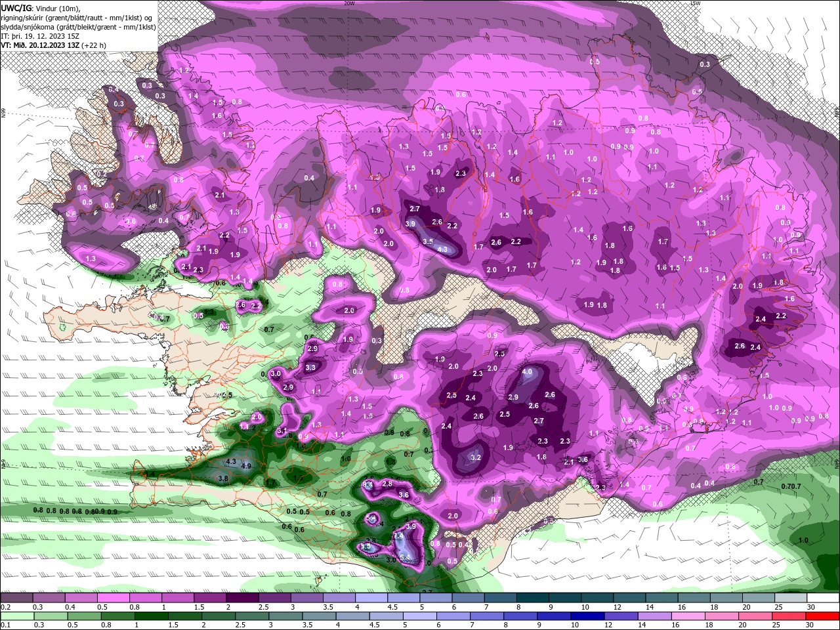Click the 30 label in the upper legend row
Image resolution: width=840 pixels, height=630 pixels.
(811, 607)
